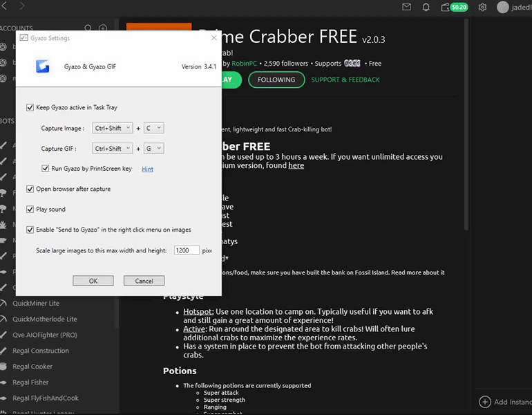Click the bot page scrollbar

tap(466, 124)
